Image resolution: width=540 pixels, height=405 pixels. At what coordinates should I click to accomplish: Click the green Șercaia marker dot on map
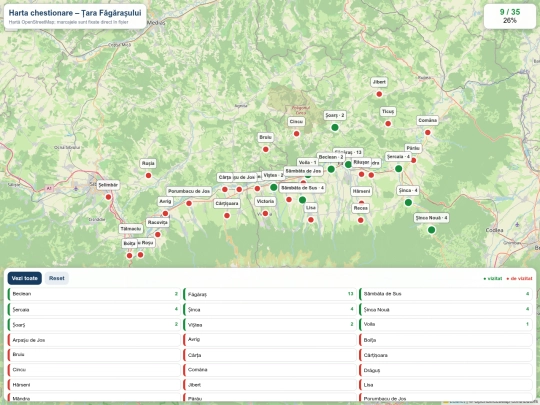(x=398, y=169)
